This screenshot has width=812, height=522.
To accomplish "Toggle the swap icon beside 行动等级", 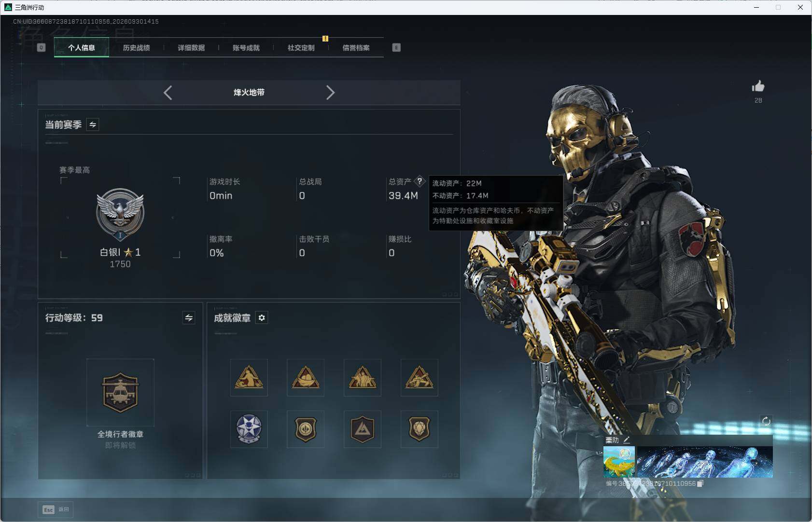I will point(189,317).
